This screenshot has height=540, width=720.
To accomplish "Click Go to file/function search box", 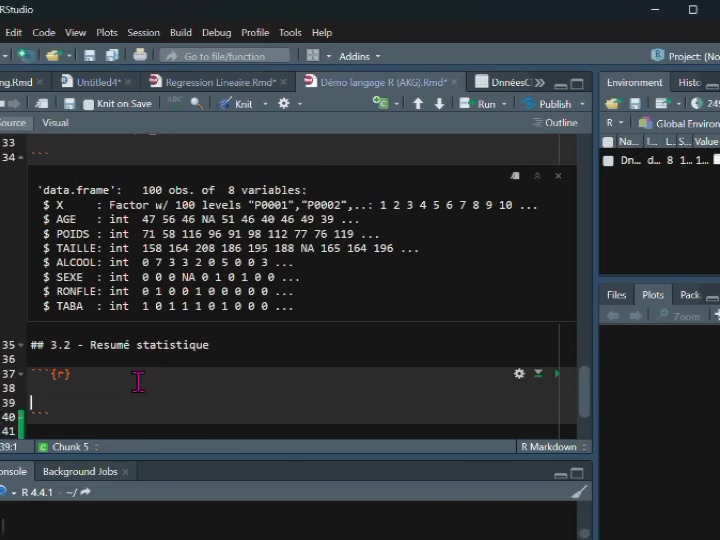I will (x=225, y=56).
